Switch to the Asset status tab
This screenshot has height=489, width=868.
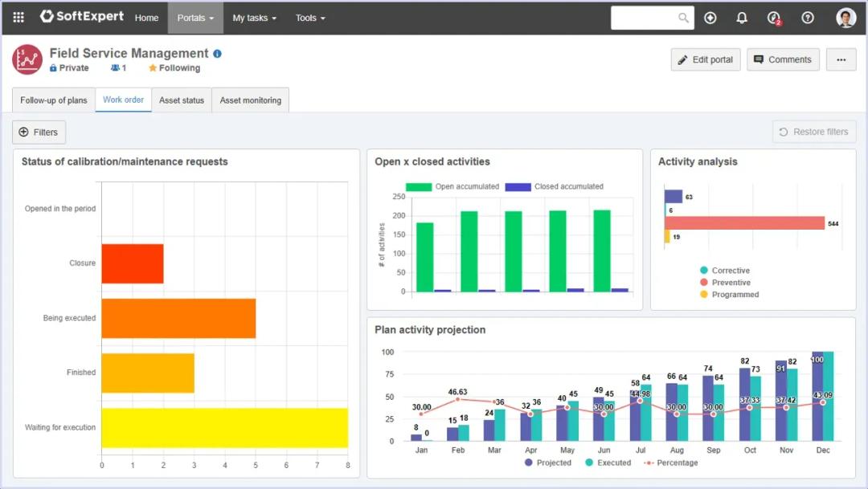tap(182, 100)
